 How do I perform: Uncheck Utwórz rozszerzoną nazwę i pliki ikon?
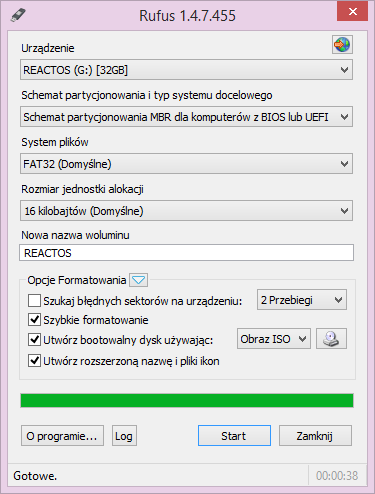click(34, 361)
